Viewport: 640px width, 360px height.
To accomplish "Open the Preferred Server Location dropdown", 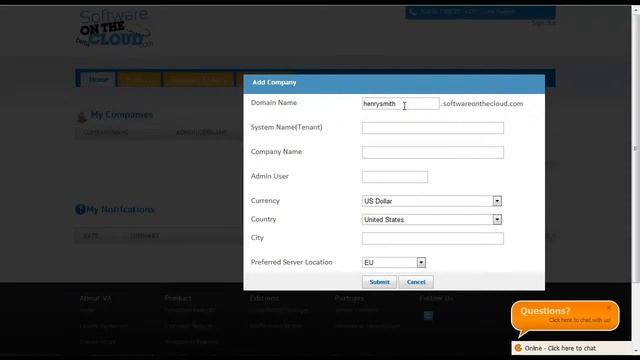I will (394, 262).
